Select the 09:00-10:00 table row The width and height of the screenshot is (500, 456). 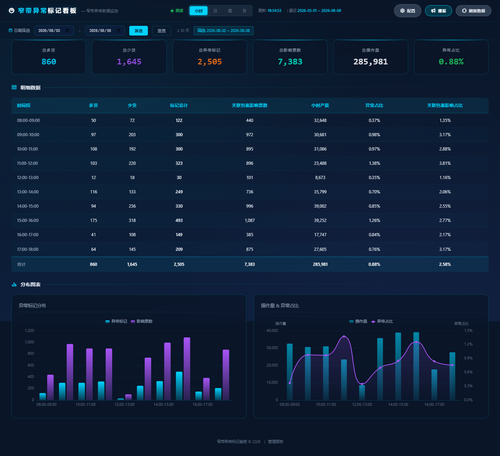(250, 135)
